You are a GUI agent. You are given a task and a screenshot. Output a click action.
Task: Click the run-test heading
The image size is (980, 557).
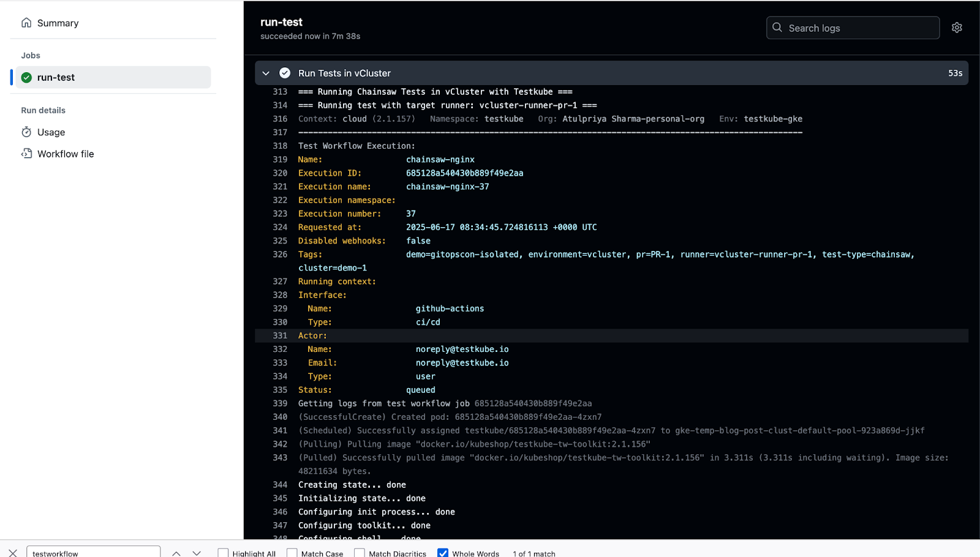click(281, 22)
